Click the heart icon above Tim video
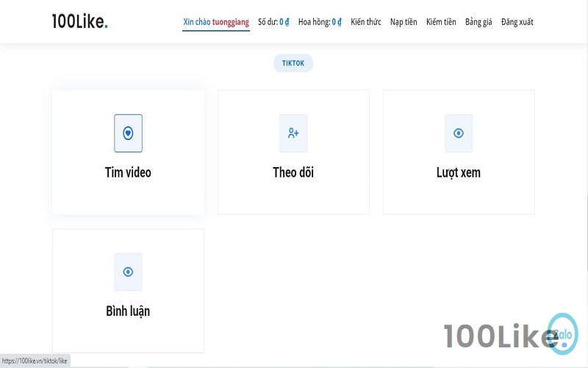Image resolution: width=588 pixels, height=368 pixels. [128, 133]
